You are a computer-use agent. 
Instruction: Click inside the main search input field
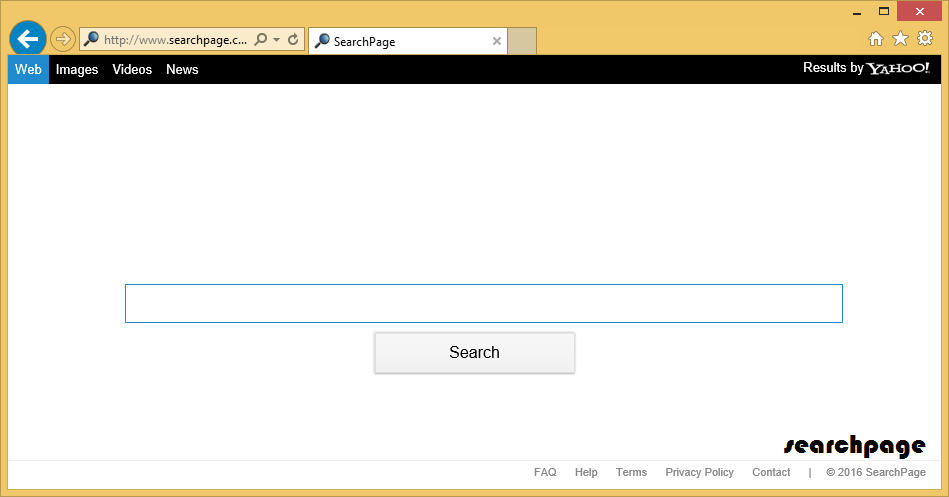pos(483,303)
